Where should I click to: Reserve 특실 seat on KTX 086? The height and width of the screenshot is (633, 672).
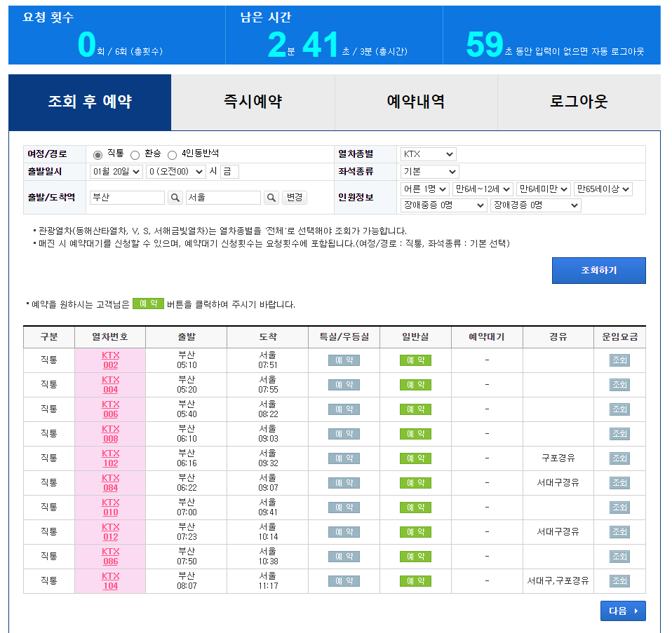(344, 557)
